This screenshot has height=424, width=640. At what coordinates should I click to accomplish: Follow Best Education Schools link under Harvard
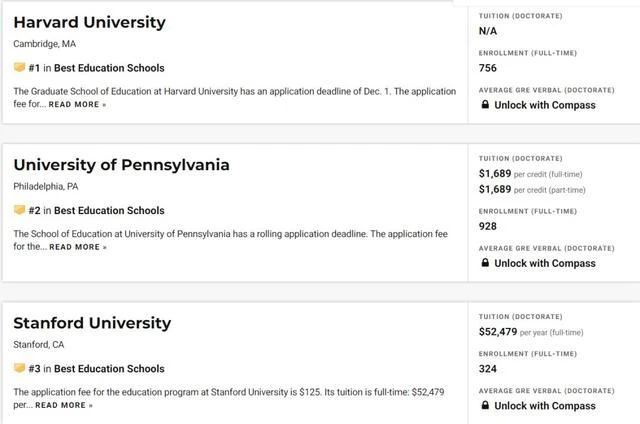pyautogui.click(x=109, y=68)
